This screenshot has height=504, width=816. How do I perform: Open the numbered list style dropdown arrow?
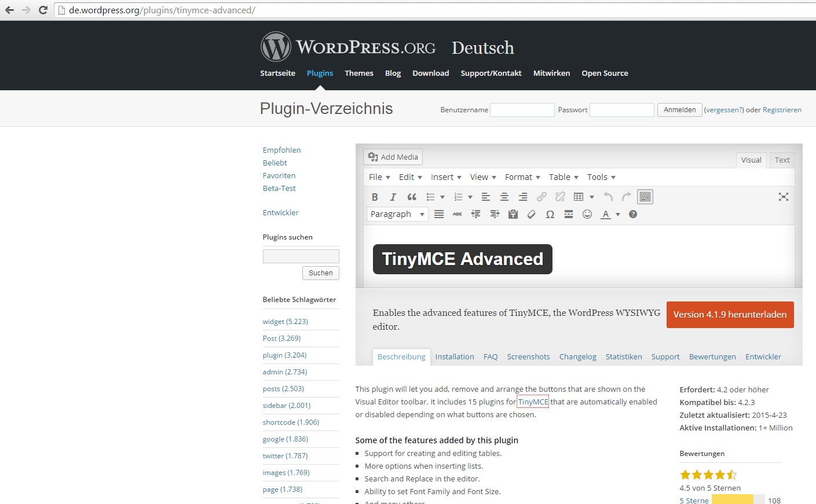pyautogui.click(x=470, y=197)
